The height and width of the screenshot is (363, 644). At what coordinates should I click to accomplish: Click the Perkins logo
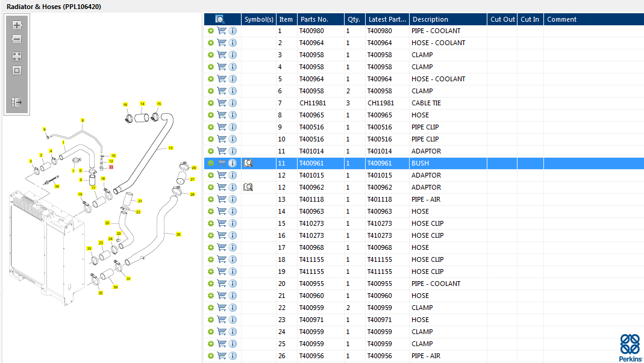630,347
